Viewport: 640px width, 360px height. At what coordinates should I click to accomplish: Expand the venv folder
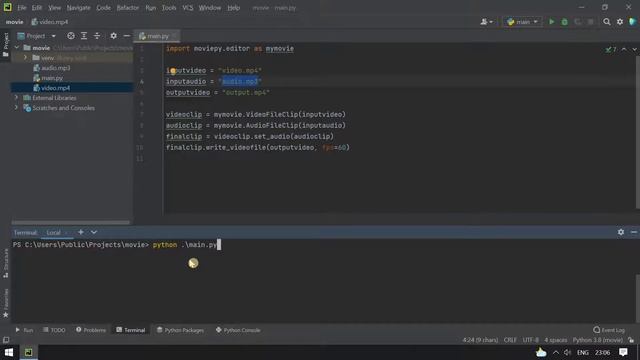[25, 58]
